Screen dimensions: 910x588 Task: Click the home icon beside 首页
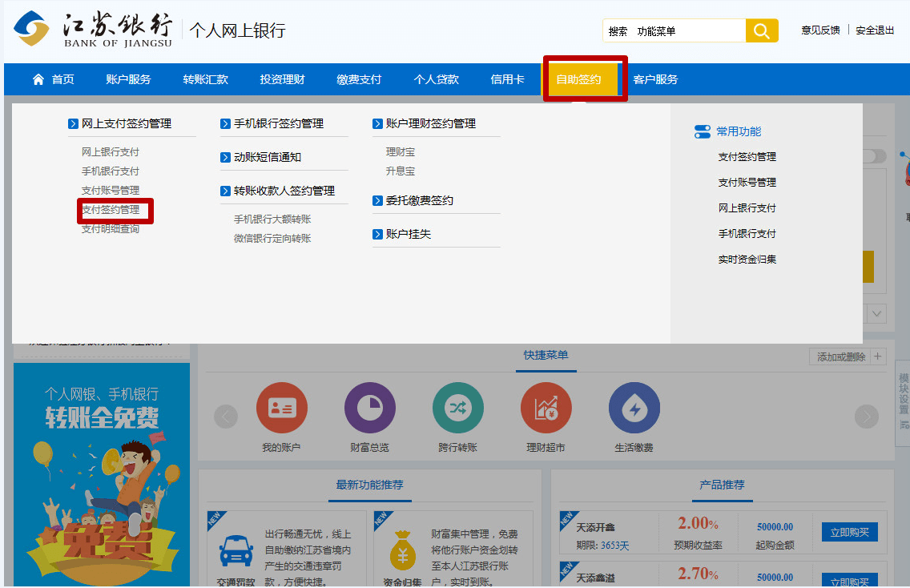[x=38, y=79]
